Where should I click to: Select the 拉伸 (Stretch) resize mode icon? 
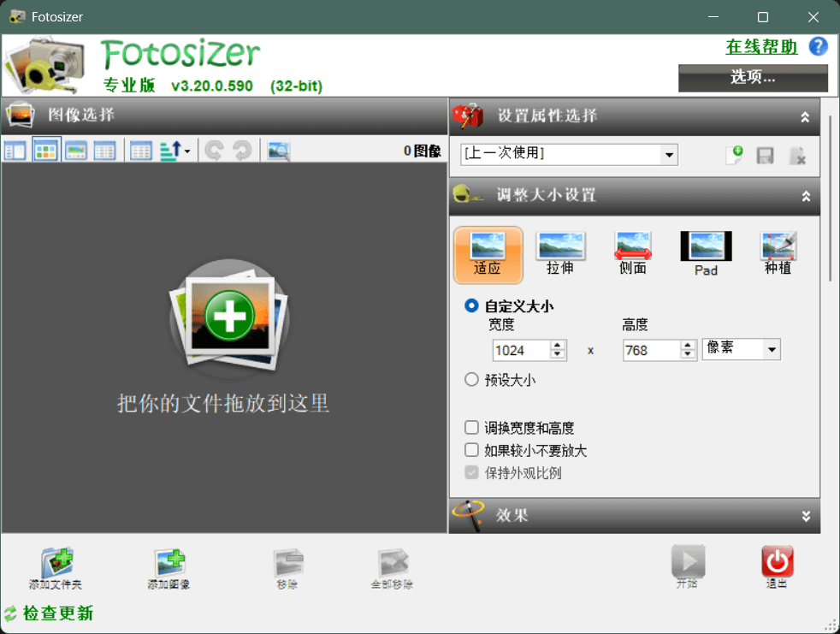coord(560,254)
